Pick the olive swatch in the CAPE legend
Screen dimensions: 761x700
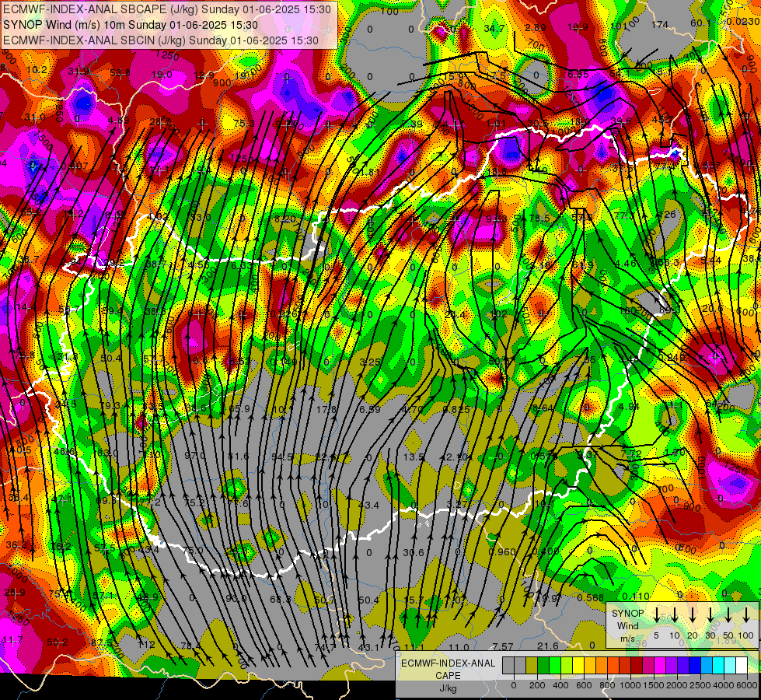coord(532,666)
